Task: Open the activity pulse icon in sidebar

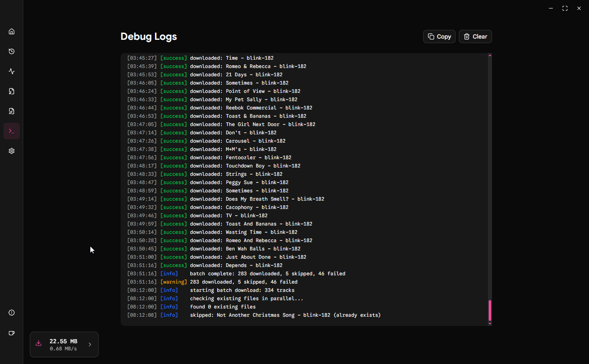Action: 12,71
